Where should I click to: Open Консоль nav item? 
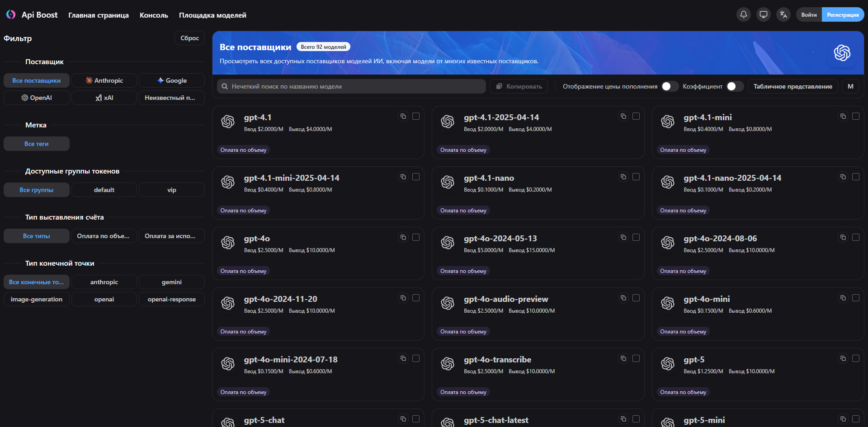154,15
